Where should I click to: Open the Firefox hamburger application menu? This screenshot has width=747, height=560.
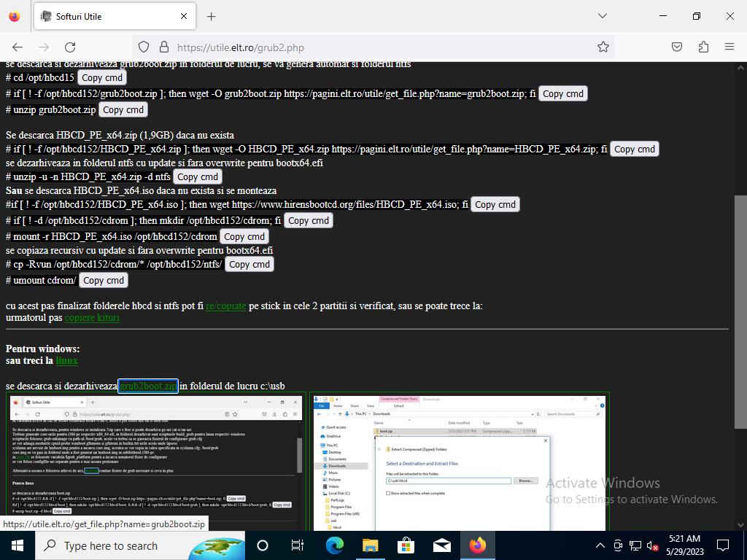[729, 47]
